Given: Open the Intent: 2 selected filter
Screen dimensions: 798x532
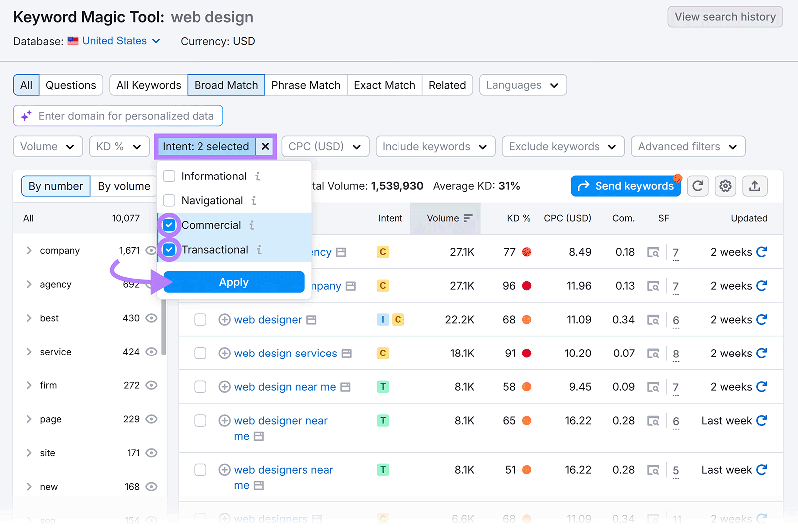Looking at the screenshot, I should pos(205,146).
